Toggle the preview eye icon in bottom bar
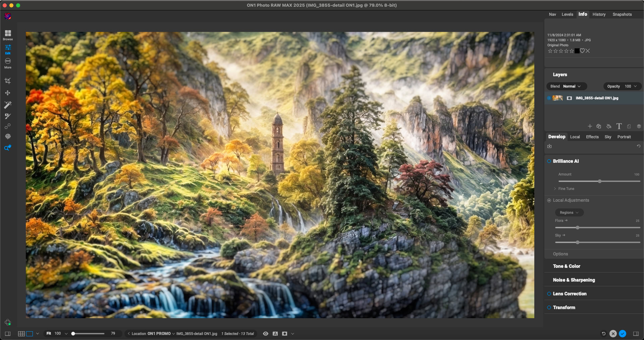The image size is (644, 340). pyautogui.click(x=266, y=334)
